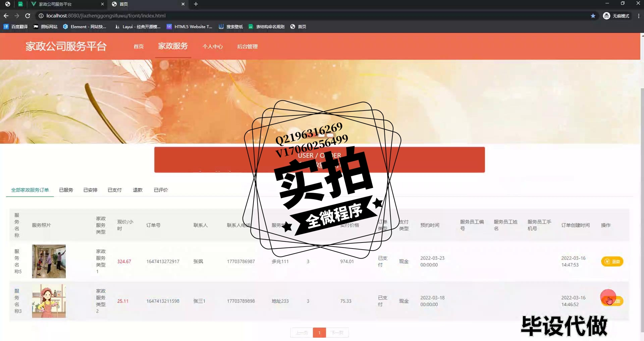Screen dimensions: 644x341
Task: Open 首页 bookmark in bookmarks bar
Action: pyautogui.click(x=298, y=26)
